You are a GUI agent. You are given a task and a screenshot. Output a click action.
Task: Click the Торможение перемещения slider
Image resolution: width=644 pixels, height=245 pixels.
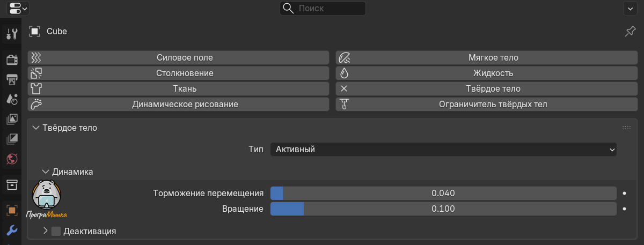pyautogui.click(x=443, y=193)
